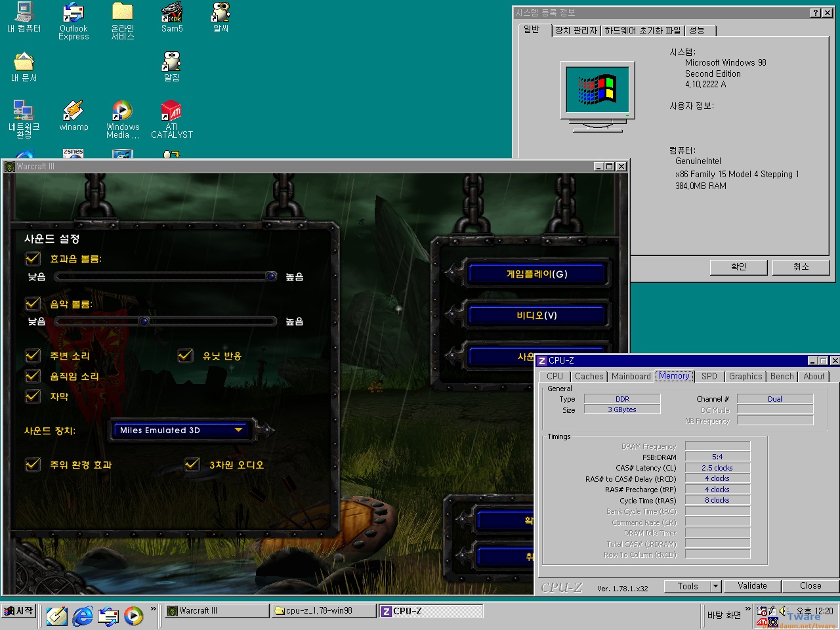
Task: Click the Warcraft III title bar icon
Action: (x=9, y=167)
